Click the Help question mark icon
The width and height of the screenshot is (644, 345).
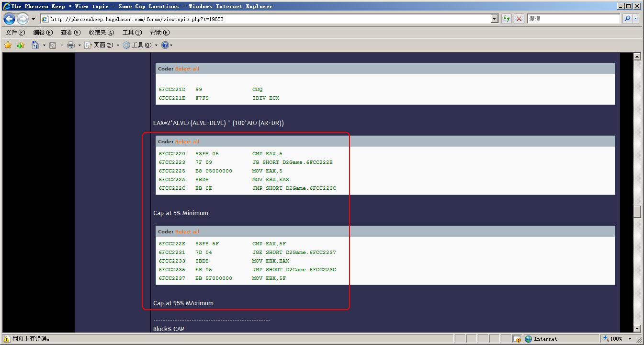point(165,45)
